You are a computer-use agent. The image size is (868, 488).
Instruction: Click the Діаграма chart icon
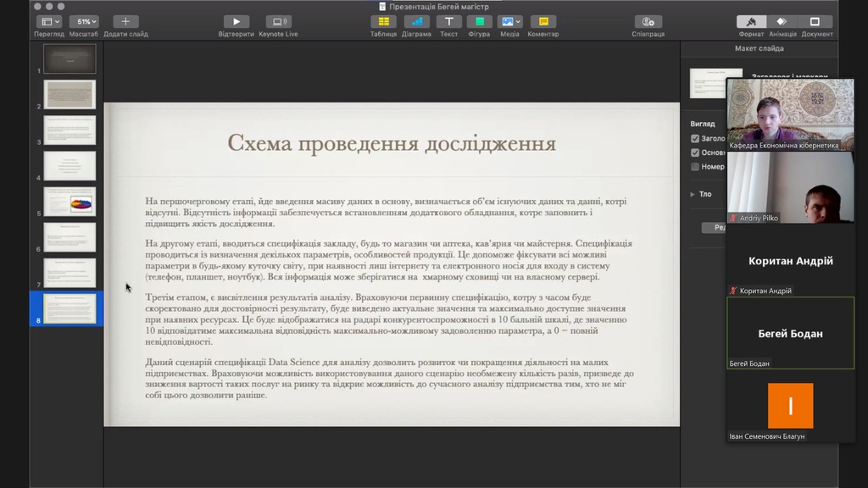click(x=416, y=22)
